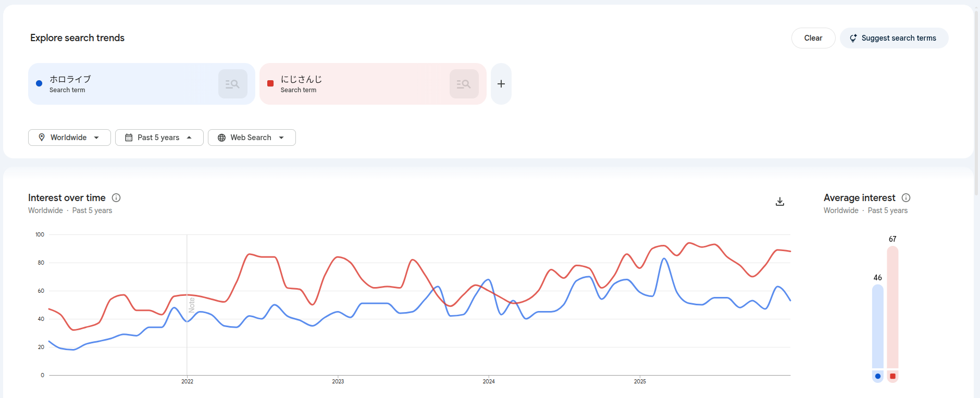Click the Note marker on the chart
980x398 pixels.
click(x=192, y=305)
